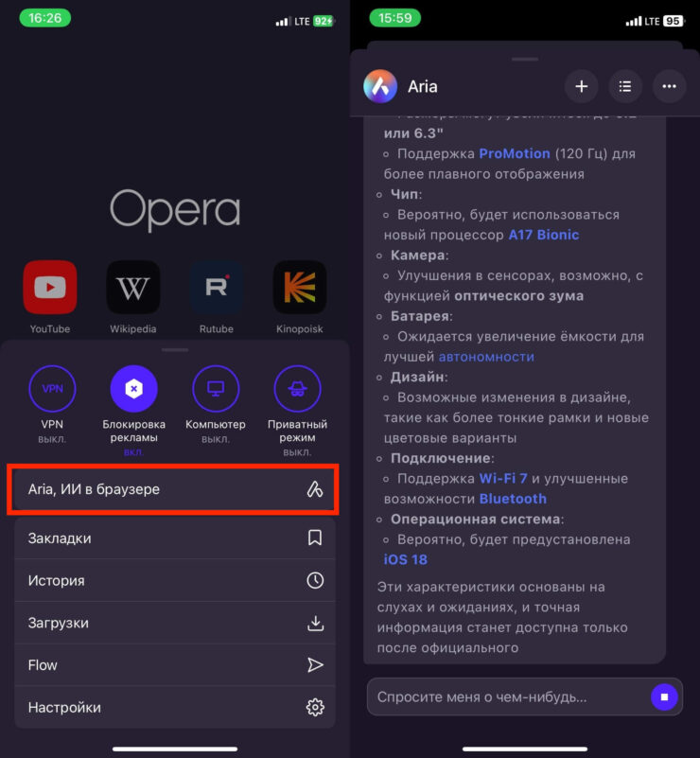Viewport: 700px width, 758px height.
Task: Open the Wikipedia speed dial tile
Action: tap(132, 288)
